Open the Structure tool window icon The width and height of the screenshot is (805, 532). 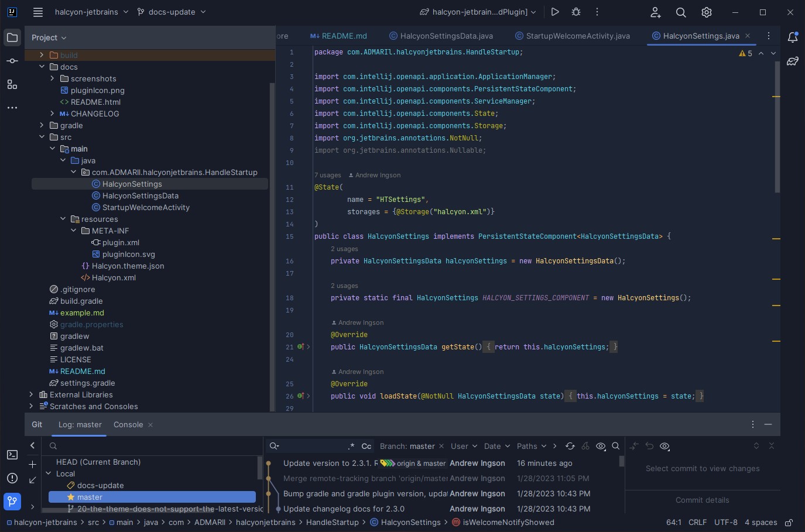(12, 84)
